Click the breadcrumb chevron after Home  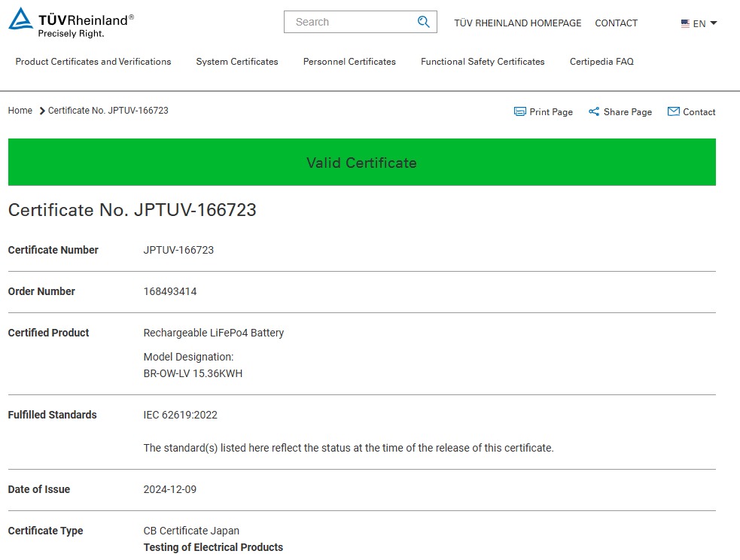coord(42,111)
